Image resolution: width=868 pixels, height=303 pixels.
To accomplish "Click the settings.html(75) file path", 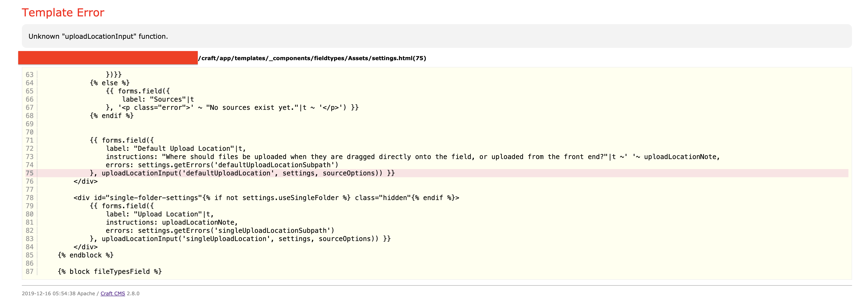I will pos(312,58).
